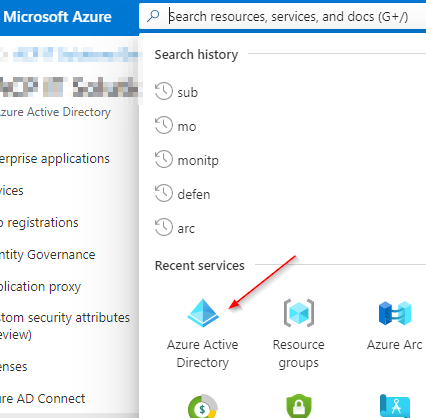Open Enterprise applications in sidebar
This screenshot has width=426, height=418.
[x=55, y=159]
